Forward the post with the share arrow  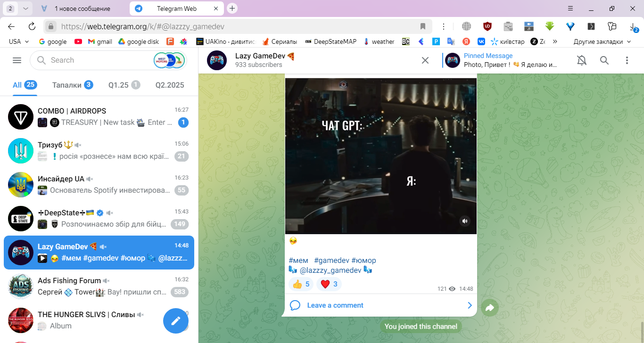(x=490, y=308)
